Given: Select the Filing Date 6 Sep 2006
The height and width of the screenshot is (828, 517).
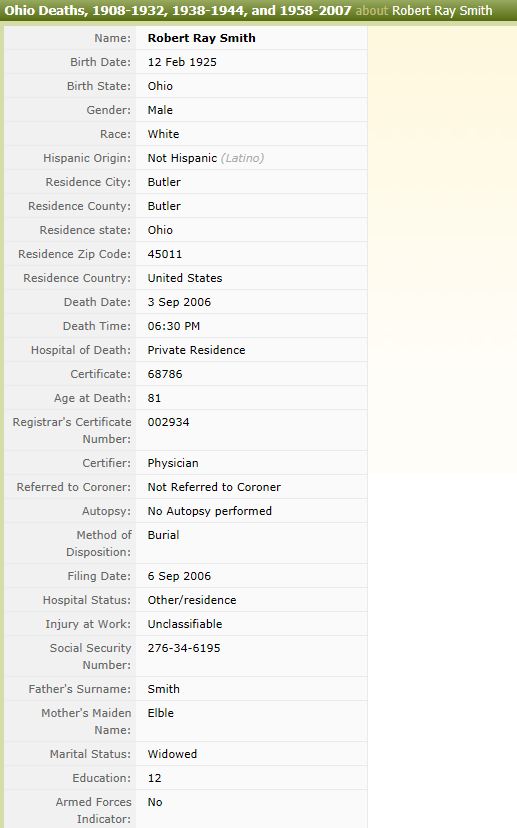Looking at the screenshot, I should tap(179, 576).
